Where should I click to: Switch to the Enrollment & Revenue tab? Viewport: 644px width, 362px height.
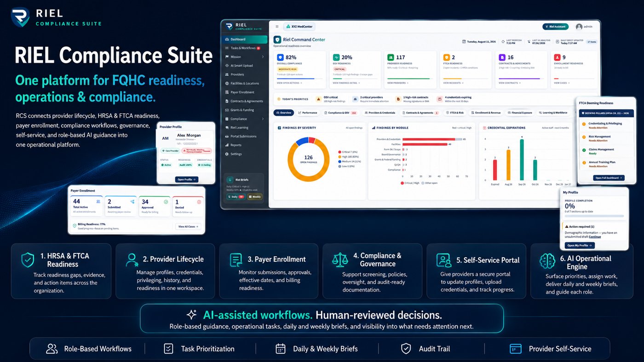point(486,113)
